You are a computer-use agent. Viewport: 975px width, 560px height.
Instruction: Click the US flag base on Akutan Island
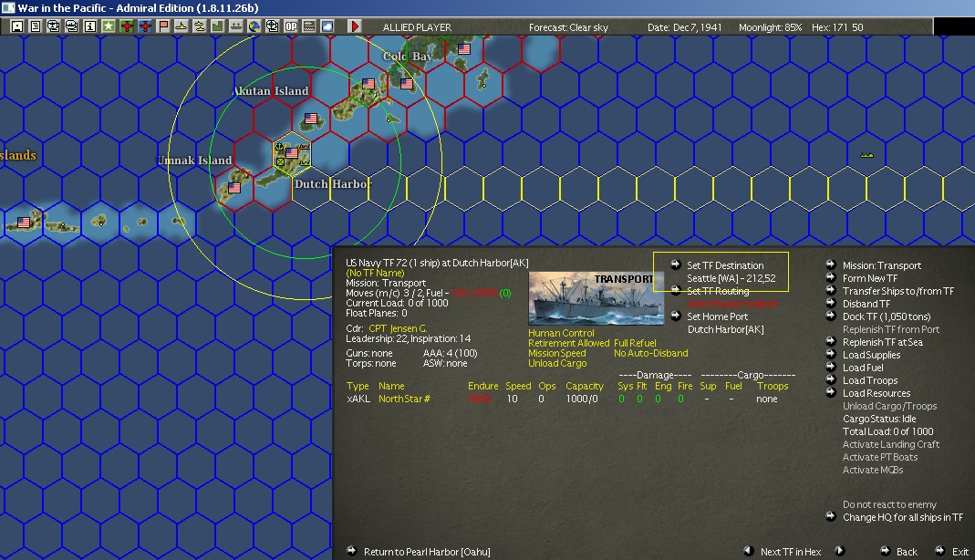(x=311, y=118)
